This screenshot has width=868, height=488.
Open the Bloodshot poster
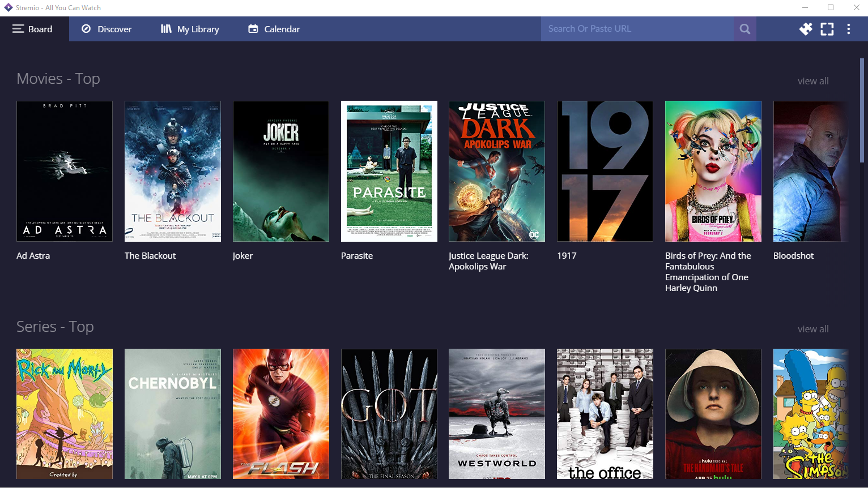tap(811, 171)
